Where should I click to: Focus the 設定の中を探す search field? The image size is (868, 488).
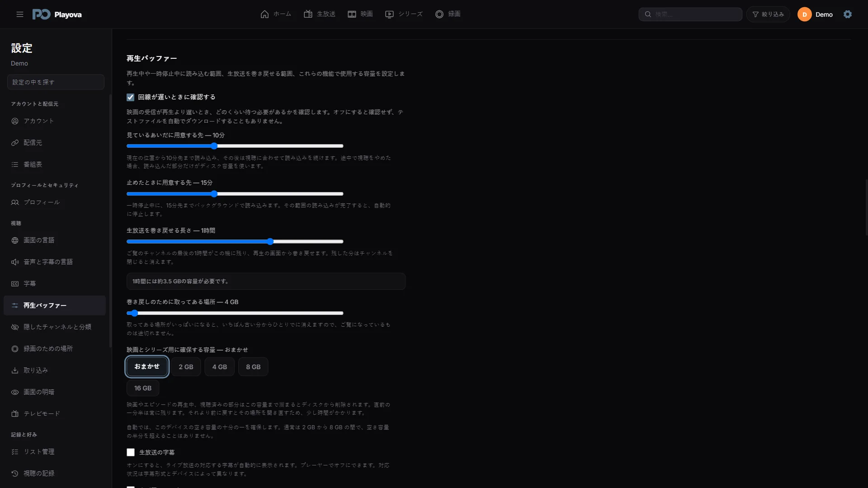pyautogui.click(x=56, y=82)
